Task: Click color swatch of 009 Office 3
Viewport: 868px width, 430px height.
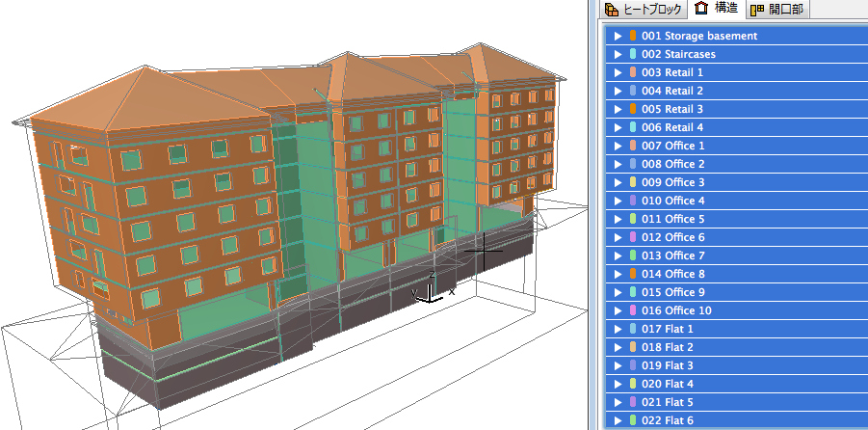Action: click(x=633, y=182)
